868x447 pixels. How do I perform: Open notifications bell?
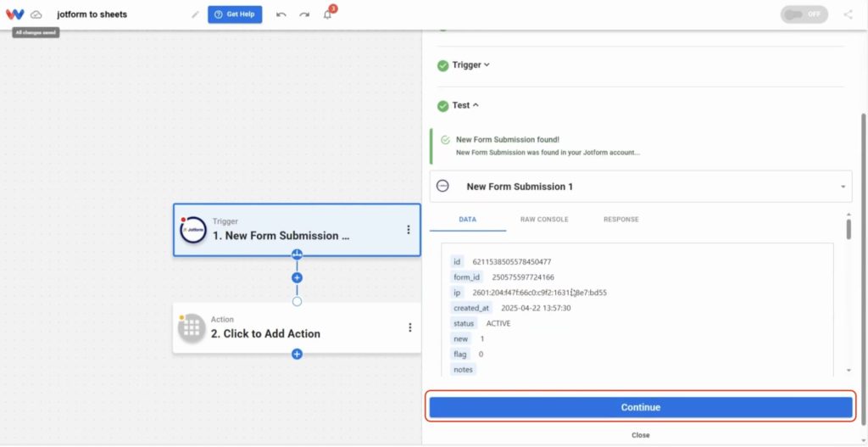(x=328, y=14)
